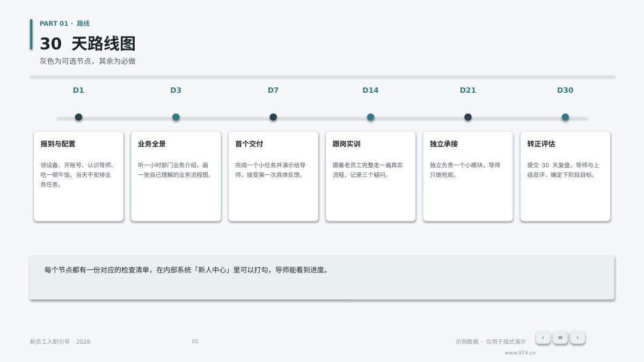Click footer text 新员工入职引导 · 2026
Viewport: 644px width, 362px height.
pos(60,342)
